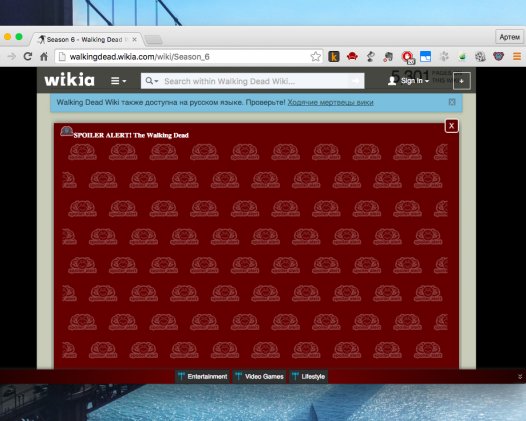Open the orange K extension icon
The height and width of the screenshot is (421, 526).
click(x=334, y=56)
